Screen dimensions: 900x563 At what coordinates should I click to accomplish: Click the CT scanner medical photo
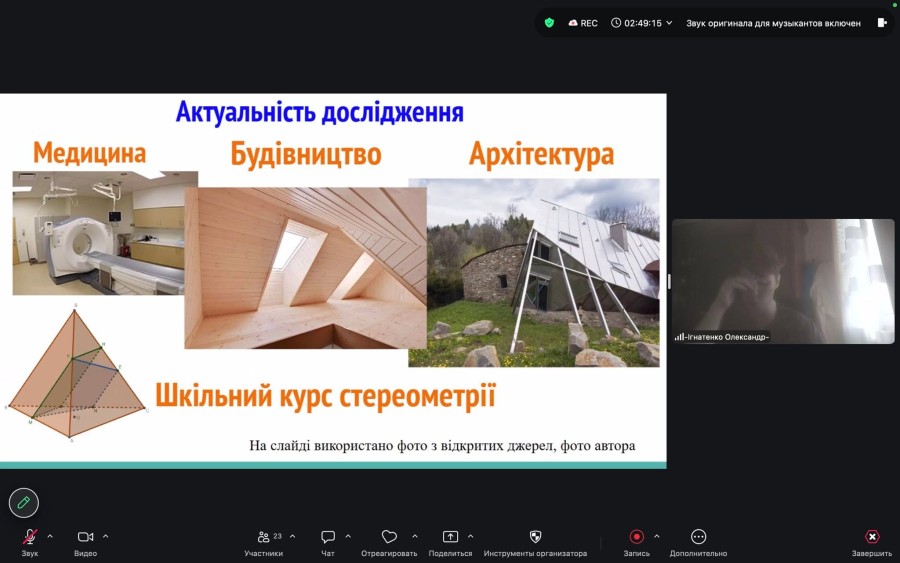(99, 233)
